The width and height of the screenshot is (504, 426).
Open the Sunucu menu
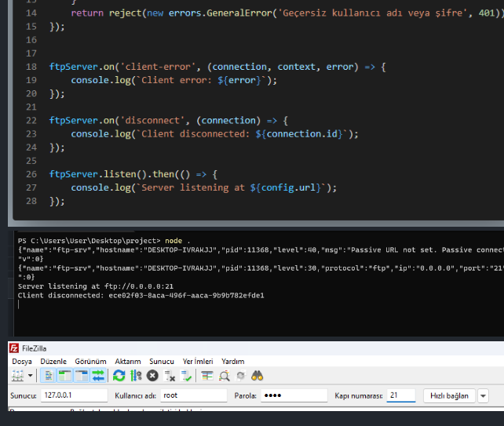pos(162,362)
